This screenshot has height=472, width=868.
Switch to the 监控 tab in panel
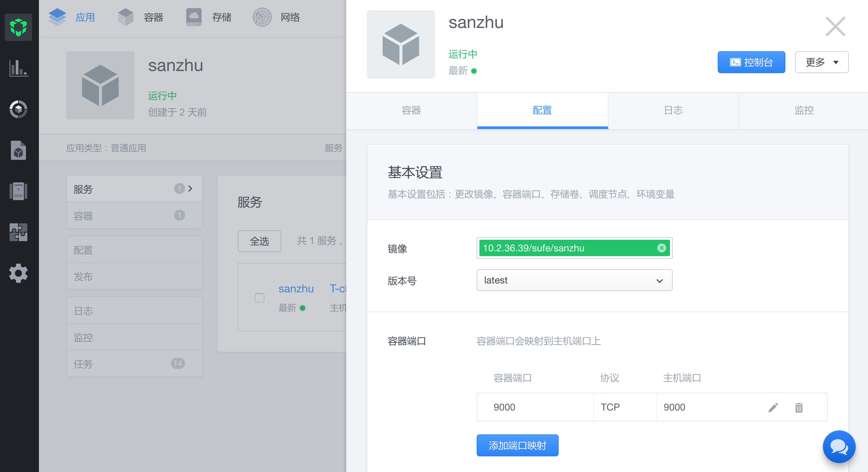coord(804,110)
